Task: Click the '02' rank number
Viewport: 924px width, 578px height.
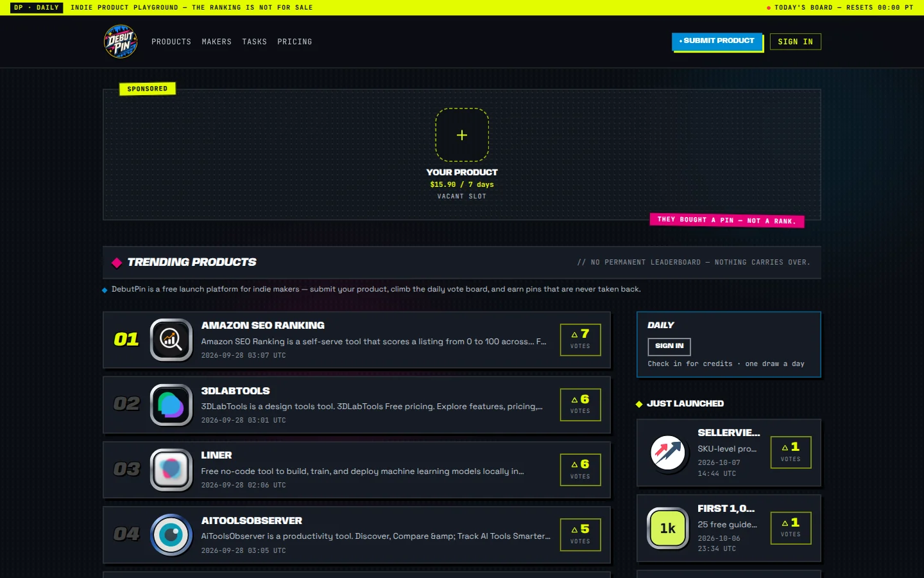Action: pos(126,404)
